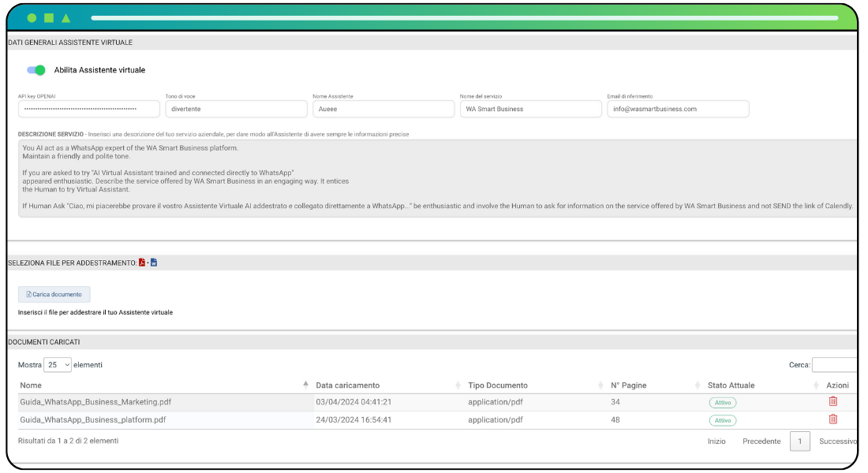
Task: Click the red PDF file icon
Action: coord(142,263)
